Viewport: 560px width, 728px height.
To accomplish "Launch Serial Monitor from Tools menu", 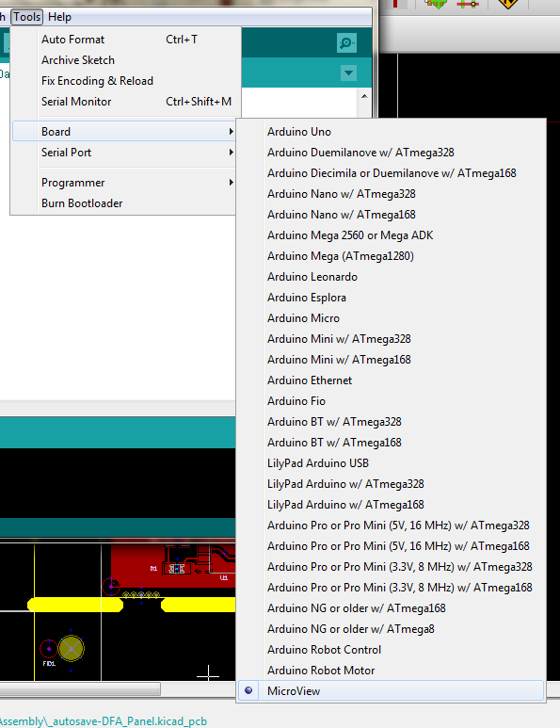I will 125,102.
